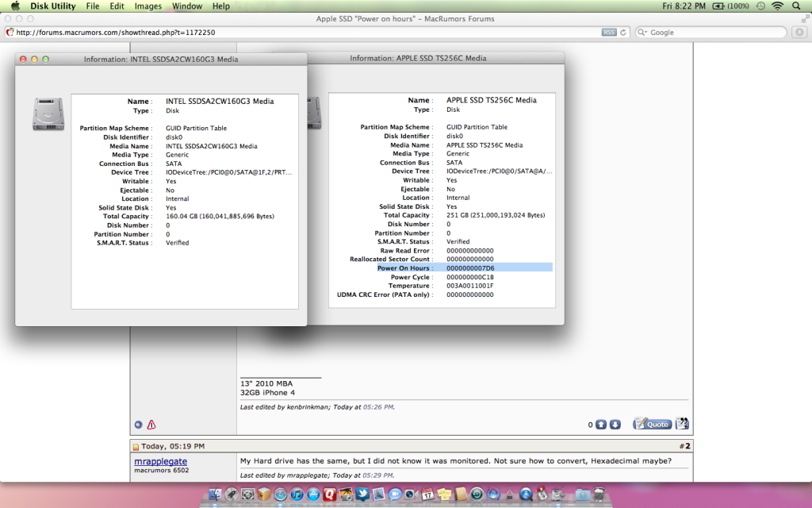
Task: Open the Edit menu
Action: (117, 6)
